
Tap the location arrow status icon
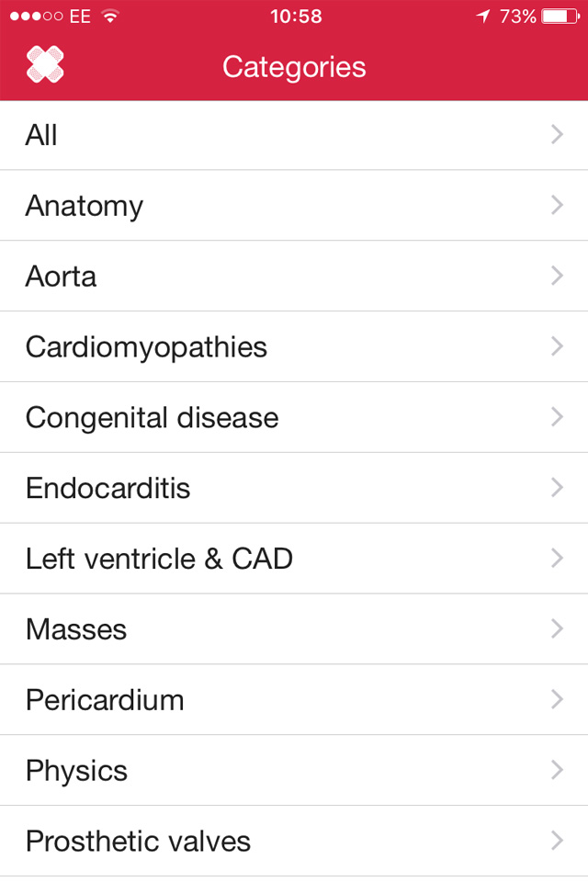pyautogui.click(x=482, y=17)
